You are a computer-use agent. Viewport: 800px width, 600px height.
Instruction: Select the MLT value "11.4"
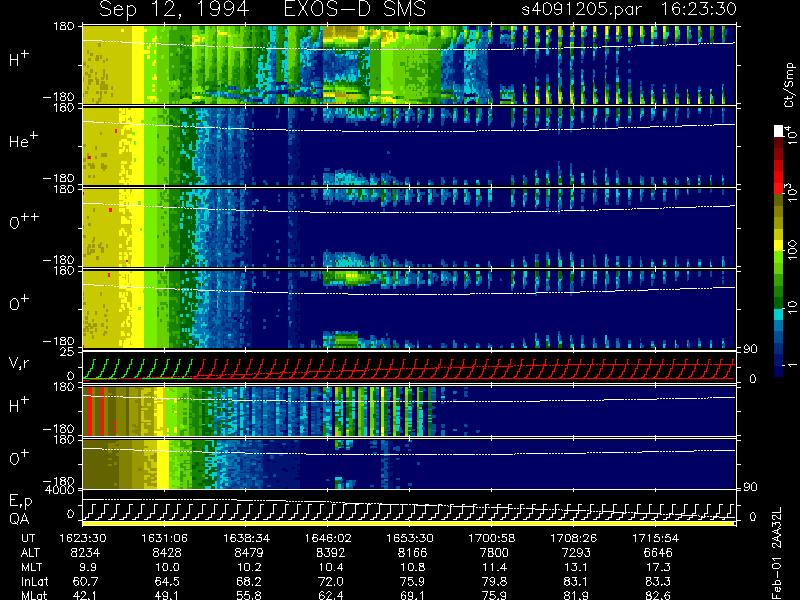click(494, 567)
